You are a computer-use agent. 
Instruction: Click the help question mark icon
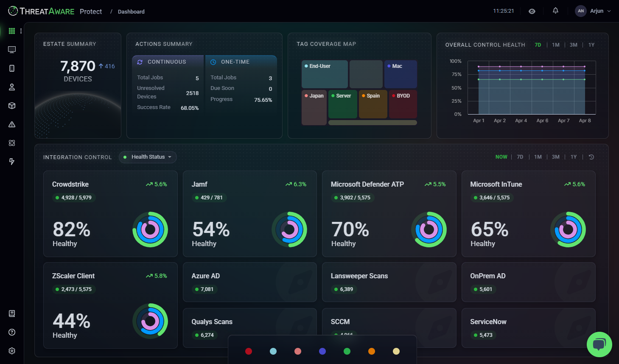tap(12, 332)
